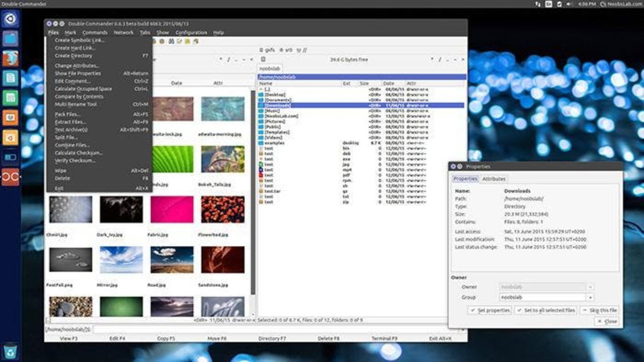Select the [NoobsLab.com] folder row
644x362 pixels.
point(361,116)
